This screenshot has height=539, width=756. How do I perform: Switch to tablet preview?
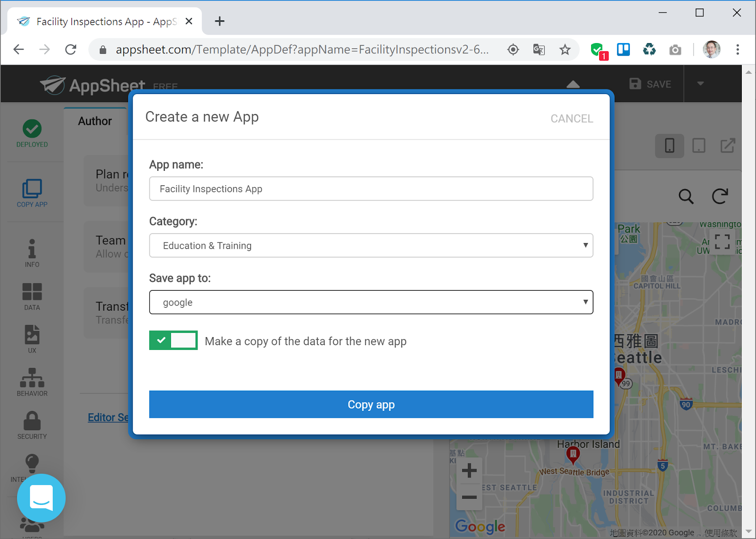[699, 146]
